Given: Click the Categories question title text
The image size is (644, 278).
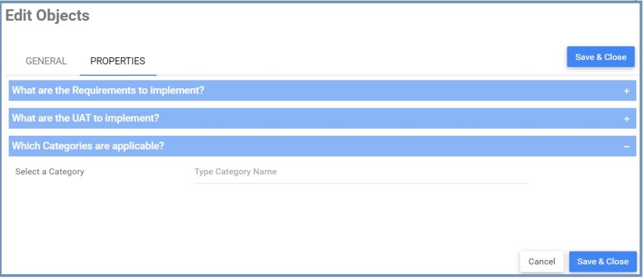Looking at the screenshot, I should click(88, 146).
